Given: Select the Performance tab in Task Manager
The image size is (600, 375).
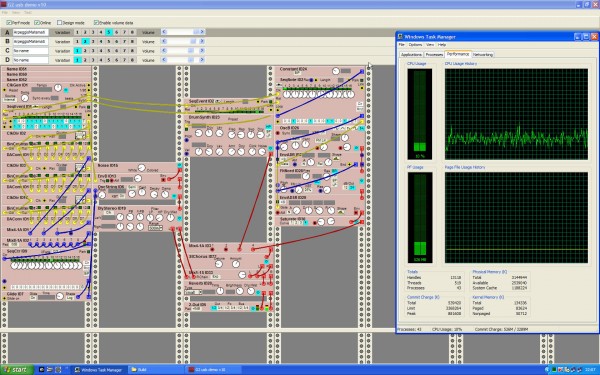Looking at the screenshot, I should pos(458,54).
